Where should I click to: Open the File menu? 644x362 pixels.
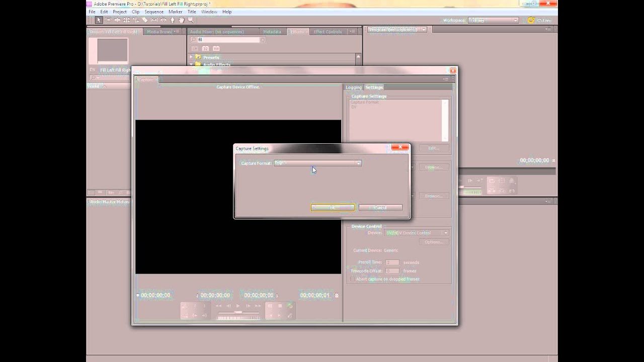[92, 12]
